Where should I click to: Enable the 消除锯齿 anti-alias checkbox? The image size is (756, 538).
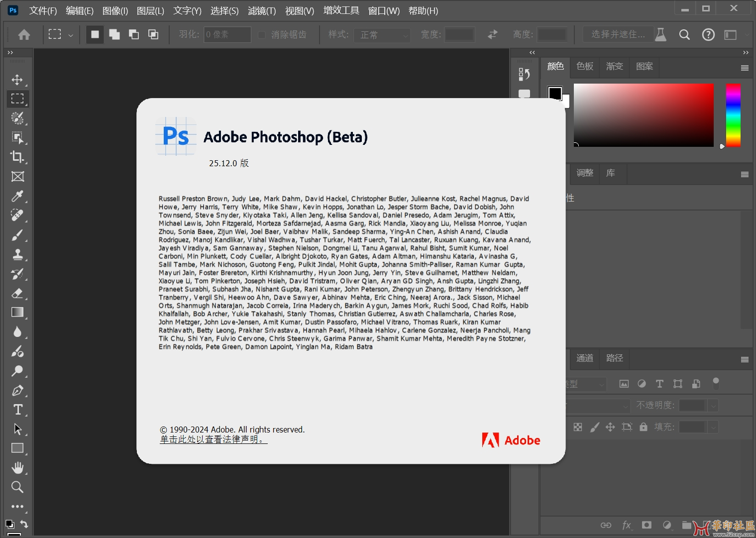262,35
